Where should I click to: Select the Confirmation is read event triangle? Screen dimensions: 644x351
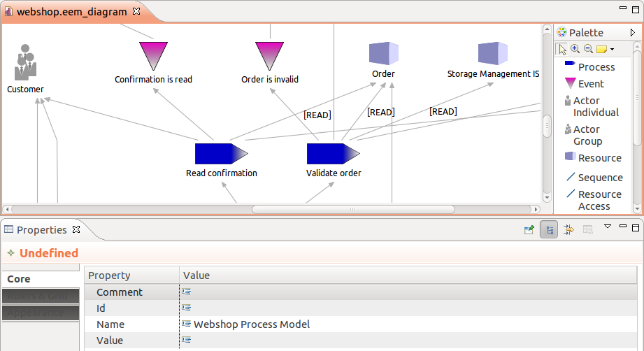click(154, 56)
